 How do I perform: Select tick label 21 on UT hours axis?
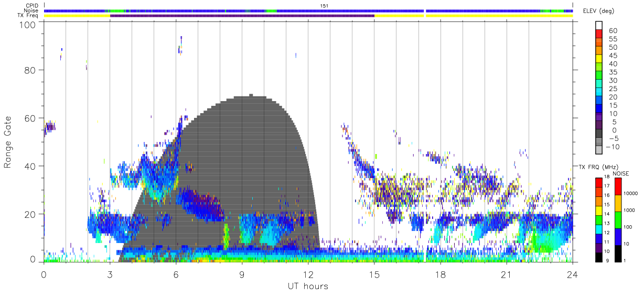pos(506,274)
